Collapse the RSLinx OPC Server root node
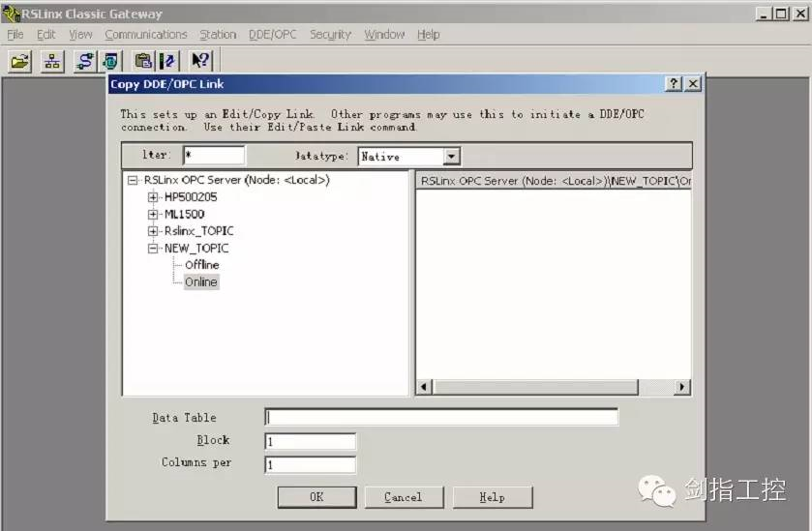Viewport: 812px width, 531px height. click(133, 180)
